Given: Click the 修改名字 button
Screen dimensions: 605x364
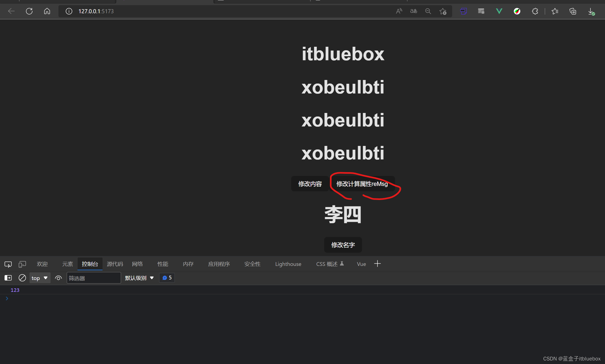Looking at the screenshot, I should pos(343,245).
